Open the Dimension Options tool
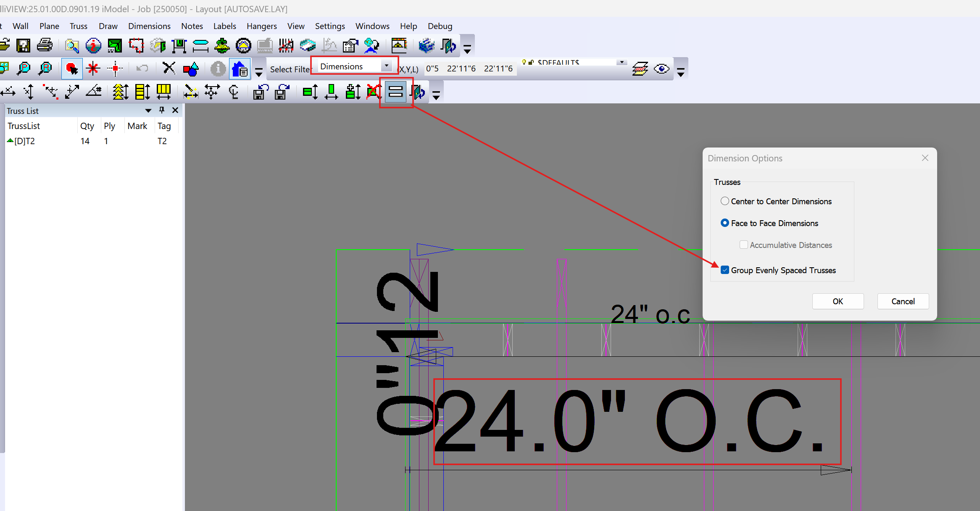The image size is (980, 511). click(x=395, y=91)
